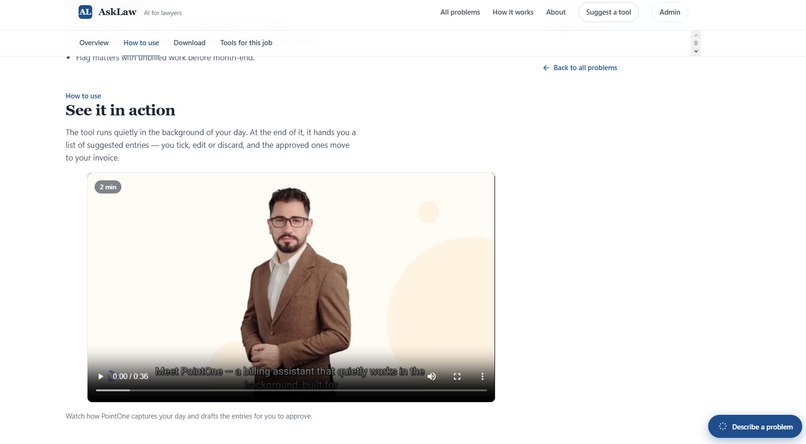
Task: Click the scrollbar up arrow
Action: pyautogui.click(x=696, y=35)
